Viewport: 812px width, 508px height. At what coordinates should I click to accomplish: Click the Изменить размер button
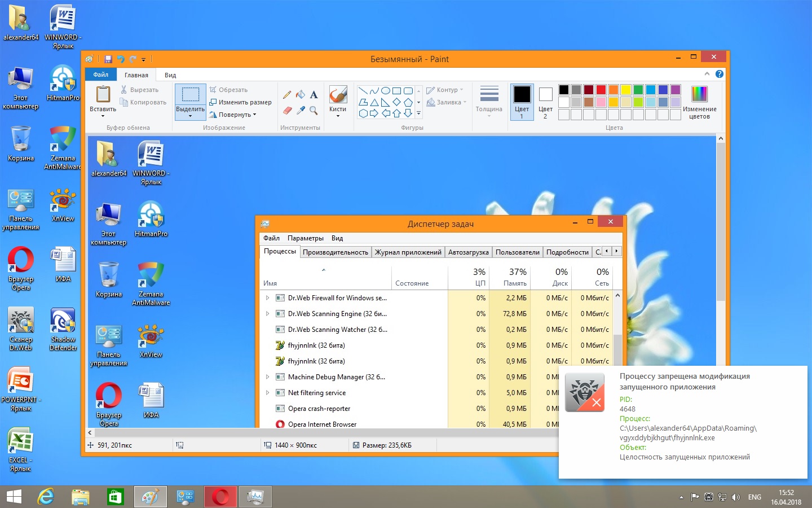coord(240,102)
